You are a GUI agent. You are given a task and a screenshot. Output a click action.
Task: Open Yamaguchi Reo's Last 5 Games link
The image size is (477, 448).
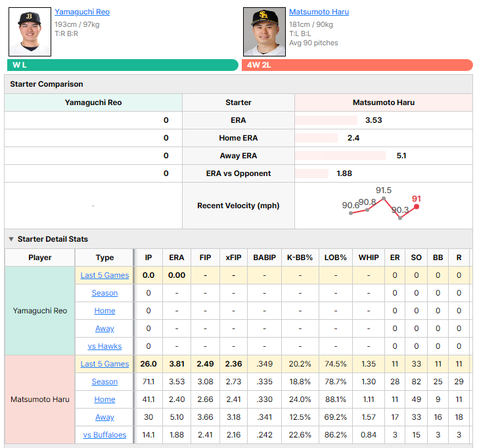click(x=104, y=275)
